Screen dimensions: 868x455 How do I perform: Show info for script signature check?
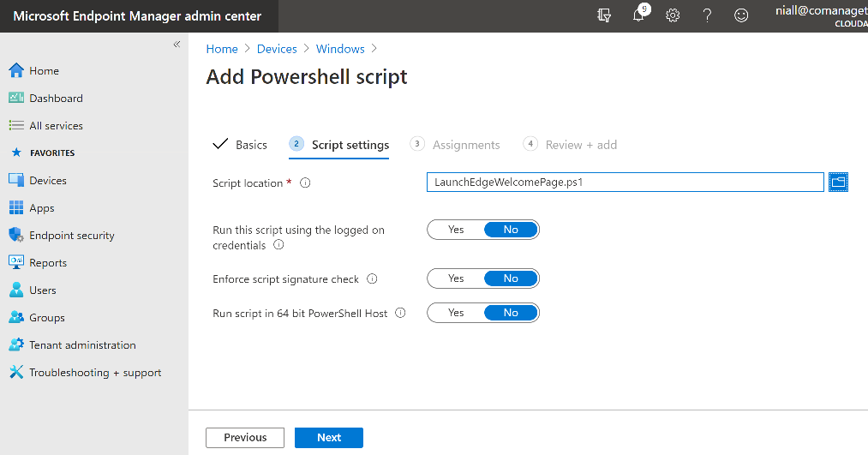[x=372, y=279]
